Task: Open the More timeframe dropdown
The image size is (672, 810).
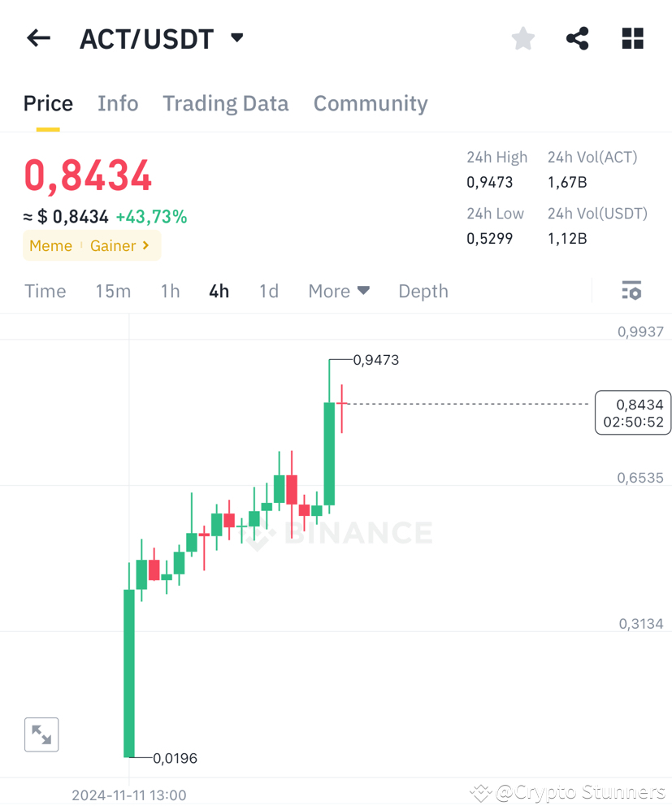Action: tap(339, 290)
